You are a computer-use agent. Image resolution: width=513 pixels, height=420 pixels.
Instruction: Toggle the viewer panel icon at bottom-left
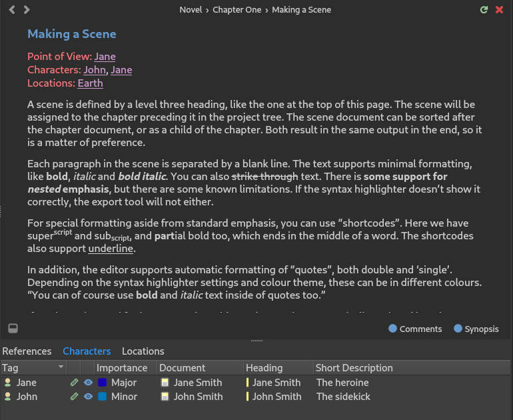coord(13,328)
